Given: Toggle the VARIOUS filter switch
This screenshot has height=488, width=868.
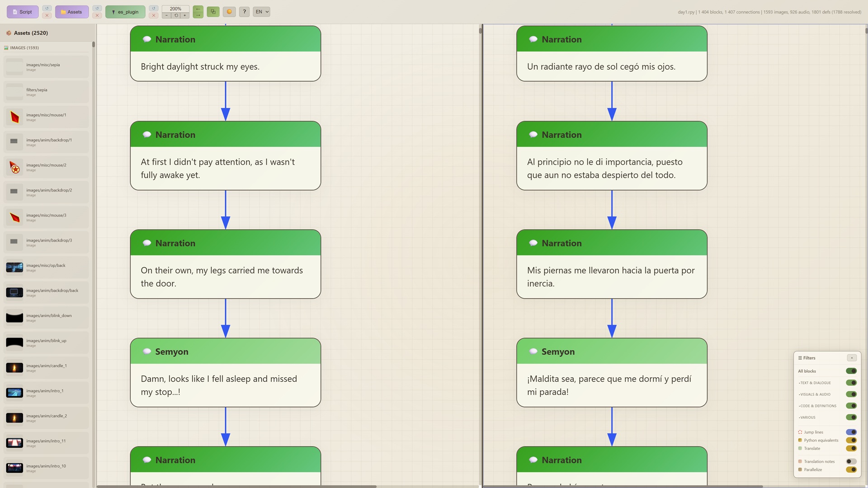Looking at the screenshot, I should coord(851,417).
